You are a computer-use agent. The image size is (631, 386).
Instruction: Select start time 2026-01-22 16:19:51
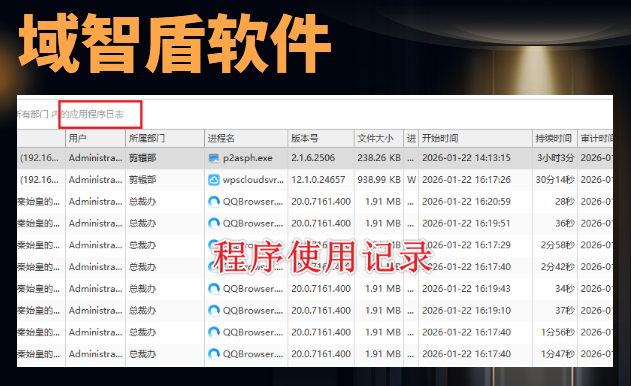tap(466, 223)
